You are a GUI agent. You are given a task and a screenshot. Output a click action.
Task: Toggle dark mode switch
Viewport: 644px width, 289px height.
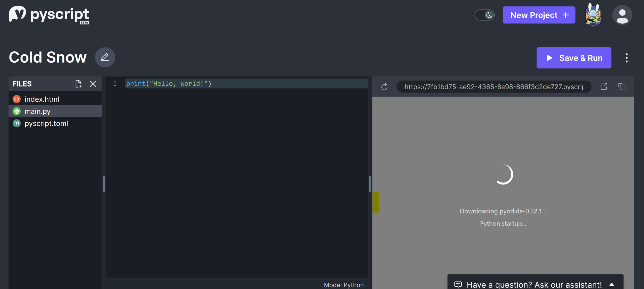pyautogui.click(x=485, y=15)
